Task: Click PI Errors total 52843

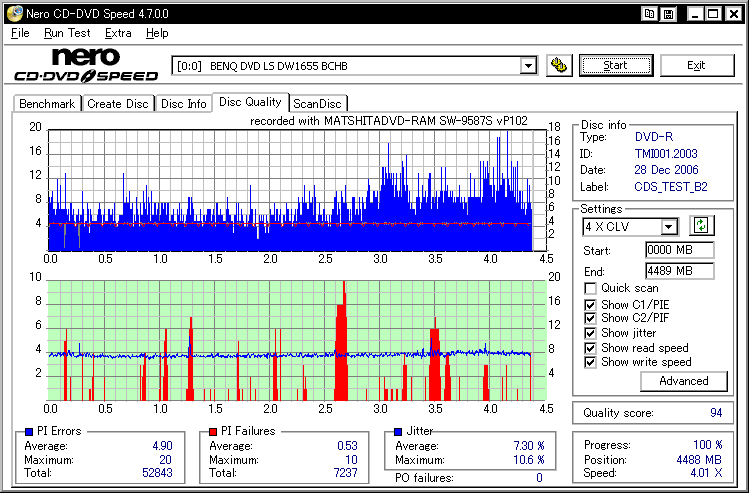Action: pyautogui.click(x=157, y=473)
